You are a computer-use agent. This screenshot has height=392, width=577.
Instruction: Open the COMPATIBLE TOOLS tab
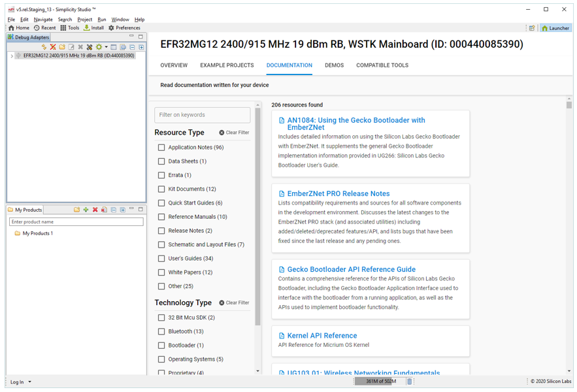pyautogui.click(x=382, y=65)
